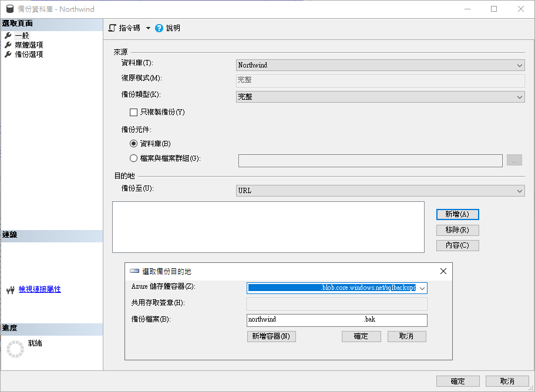The height and width of the screenshot is (392, 535).
Task: Open the 資料庫 Northwind dropdown
Action: click(520, 66)
